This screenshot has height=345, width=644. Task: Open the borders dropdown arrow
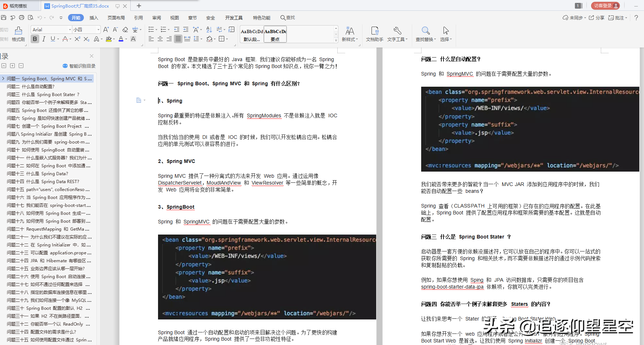227,39
